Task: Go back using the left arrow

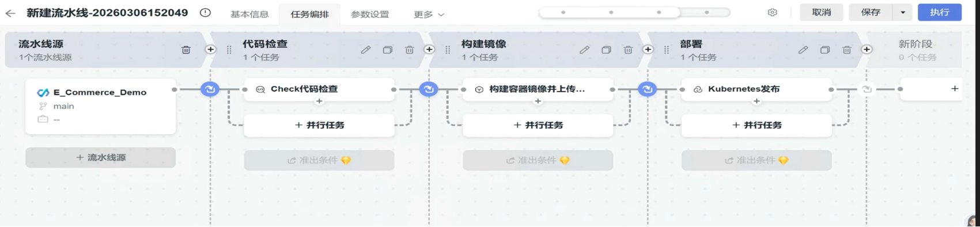Action: click(x=10, y=13)
